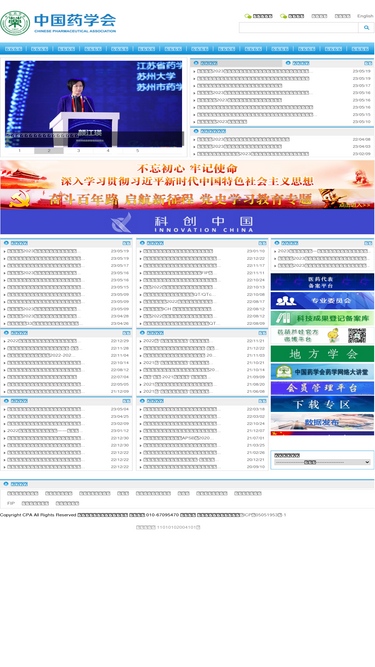This screenshot has height=667, width=375.
Task: Open the 医药代表备案平台 banner
Action: 322,282
